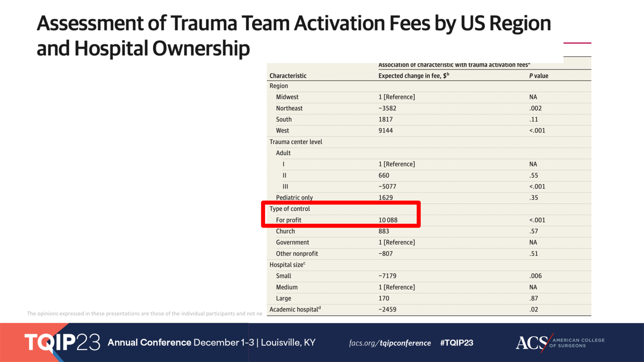The width and height of the screenshot is (644, 362).
Task: Click the TQIP23 conference logo
Action: (62, 342)
